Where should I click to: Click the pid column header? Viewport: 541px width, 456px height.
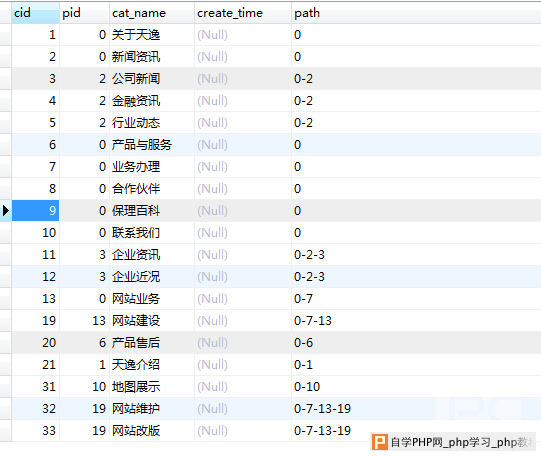[x=85, y=13]
